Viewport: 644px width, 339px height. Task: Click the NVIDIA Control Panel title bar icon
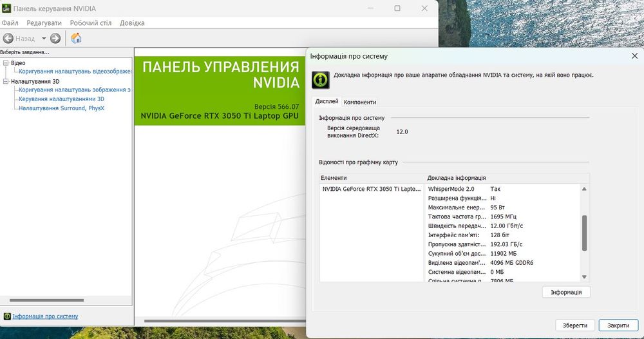(x=6, y=8)
